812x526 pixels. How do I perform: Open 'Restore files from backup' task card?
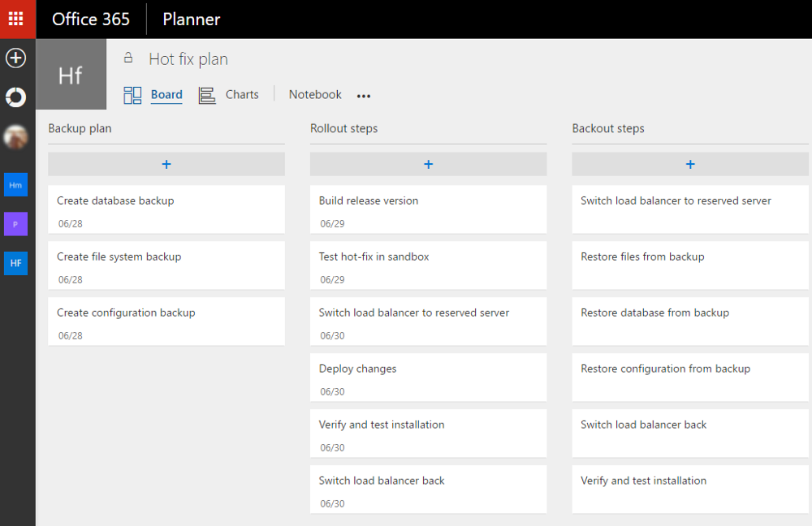click(x=690, y=265)
